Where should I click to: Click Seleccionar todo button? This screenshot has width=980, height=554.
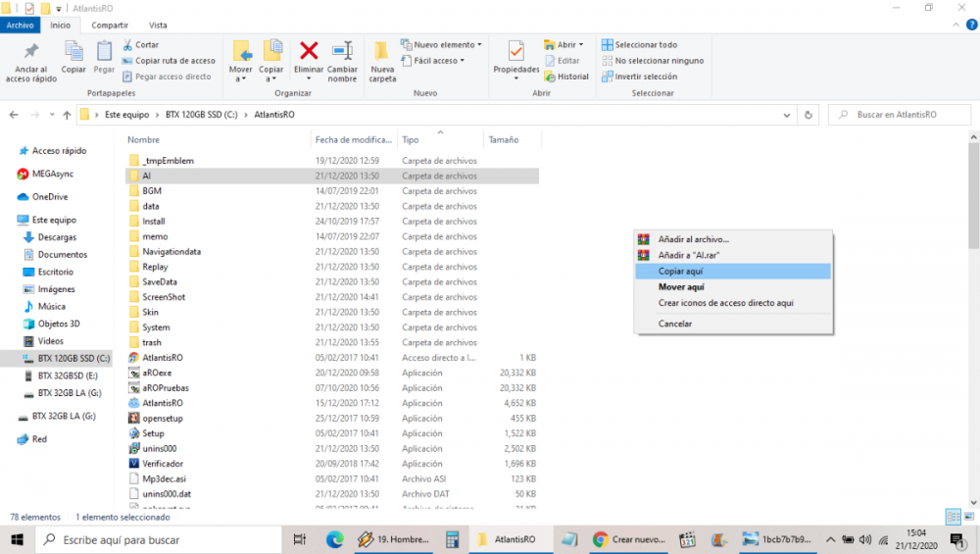(x=639, y=45)
